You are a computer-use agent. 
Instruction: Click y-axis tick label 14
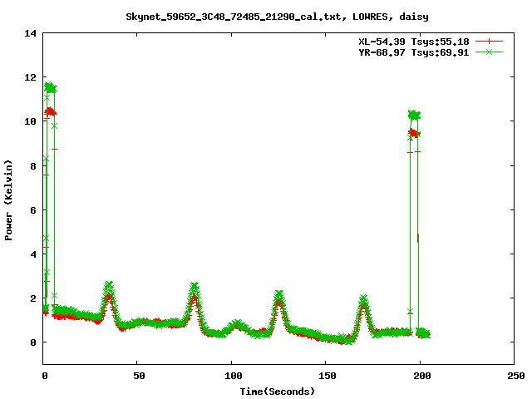[30, 33]
